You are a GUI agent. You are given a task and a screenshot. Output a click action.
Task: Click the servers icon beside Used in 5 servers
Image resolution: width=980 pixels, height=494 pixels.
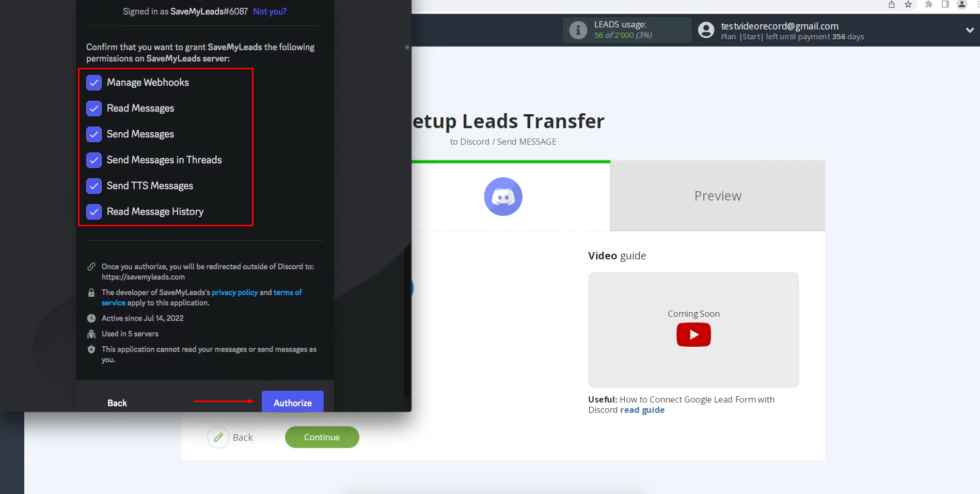[91, 334]
